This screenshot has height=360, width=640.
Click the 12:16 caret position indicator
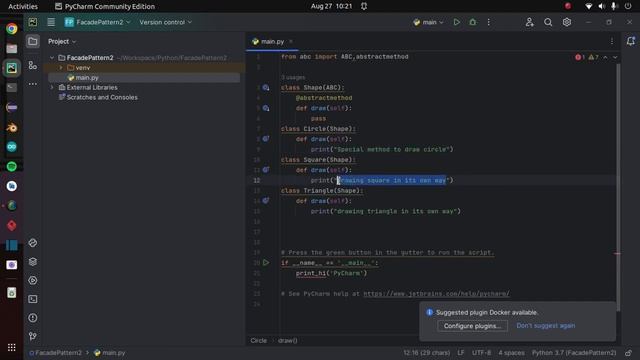pyautogui.click(x=426, y=353)
